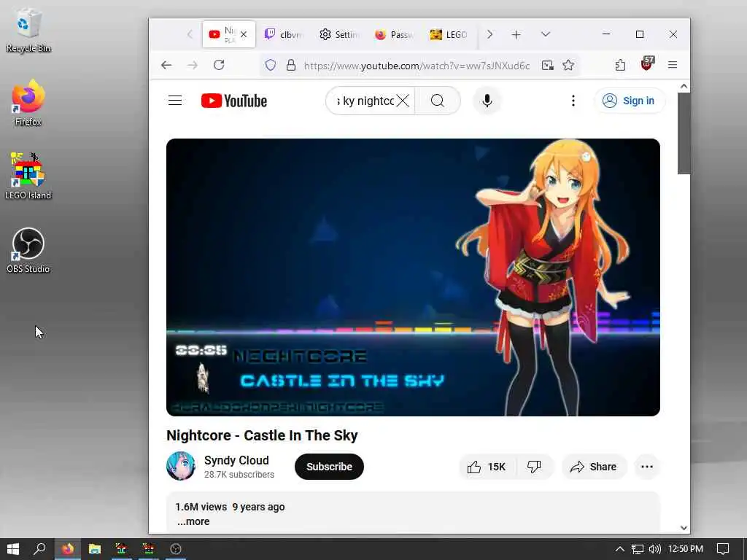View site security lock info
This screenshot has width=747, height=560.
pyautogui.click(x=291, y=65)
